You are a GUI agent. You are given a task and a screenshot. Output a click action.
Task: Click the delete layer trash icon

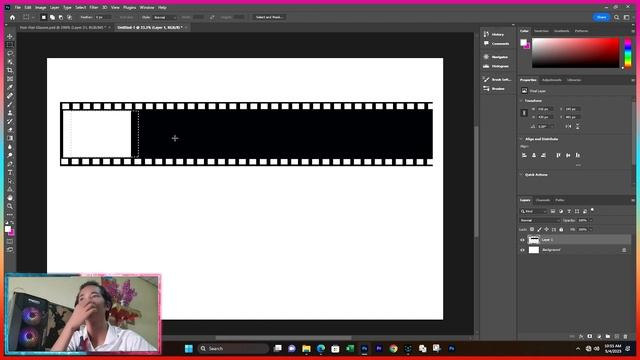point(625,336)
